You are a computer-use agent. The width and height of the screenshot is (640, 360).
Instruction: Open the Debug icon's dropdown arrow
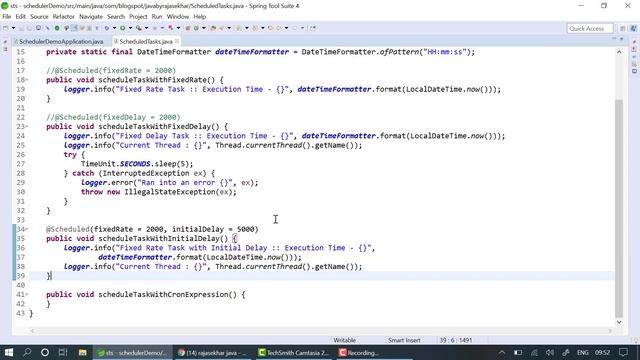tap(114, 28)
